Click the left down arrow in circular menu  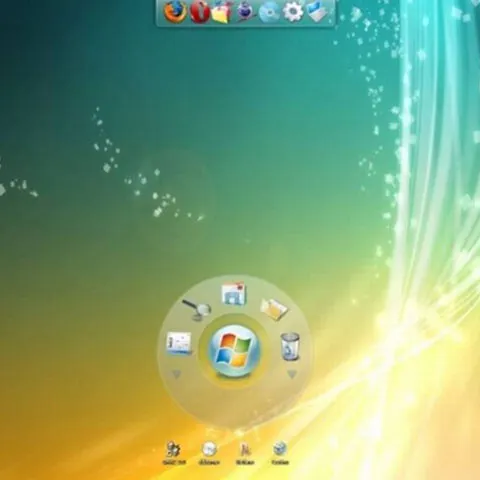click(x=176, y=374)
